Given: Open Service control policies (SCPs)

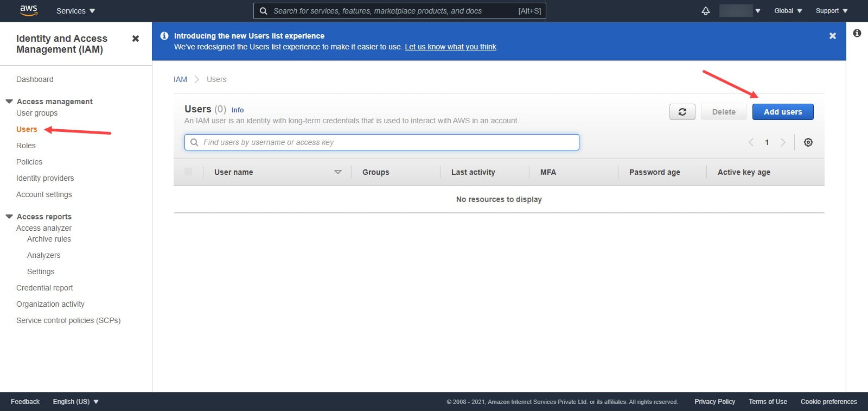Looking at the screenshot, I should (x=68, y=320).
